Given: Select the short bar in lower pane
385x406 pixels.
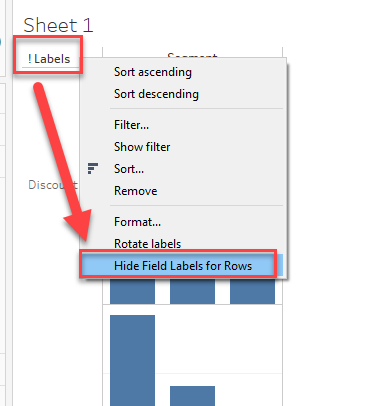Looking at the screenshot, I should click(x=192, y=396).
